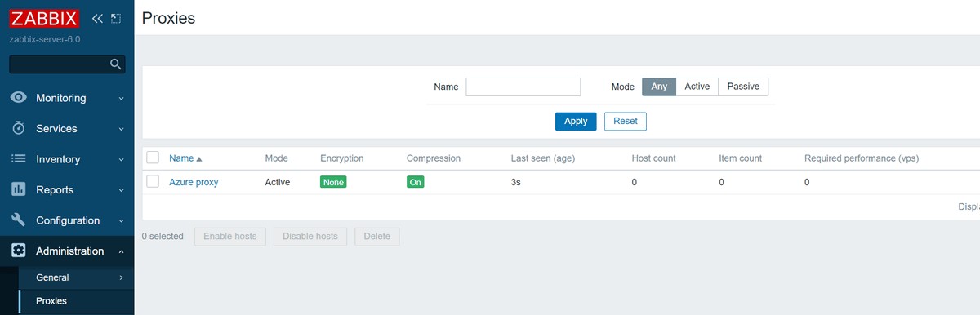This screenshot has width=980, height=315.
Task: Click the Reports bar chart icon
Action: (x=19, y=189)
